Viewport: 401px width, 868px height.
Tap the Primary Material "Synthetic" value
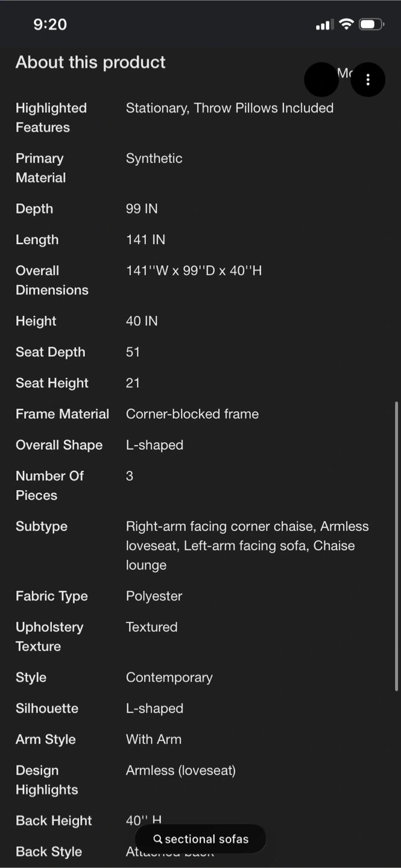click(x=154, y=159)
